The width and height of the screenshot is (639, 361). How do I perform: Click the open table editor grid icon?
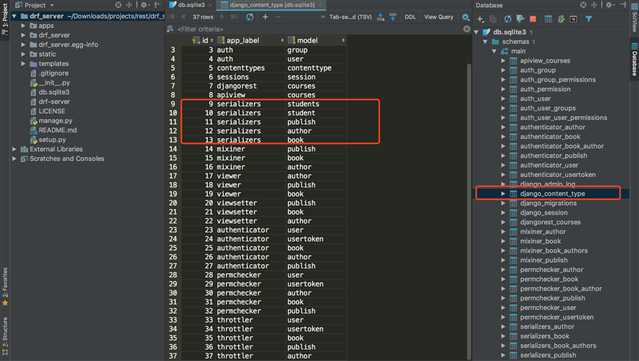[x=548, y=19]
